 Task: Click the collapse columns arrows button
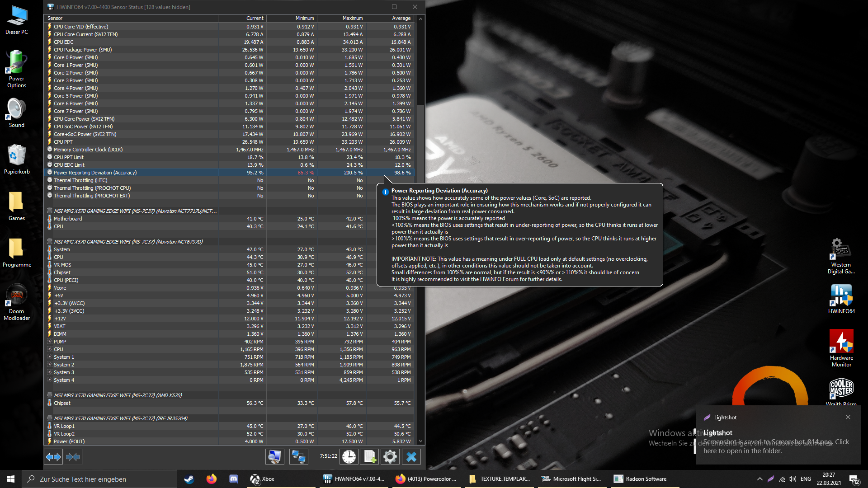coord(73,457)
